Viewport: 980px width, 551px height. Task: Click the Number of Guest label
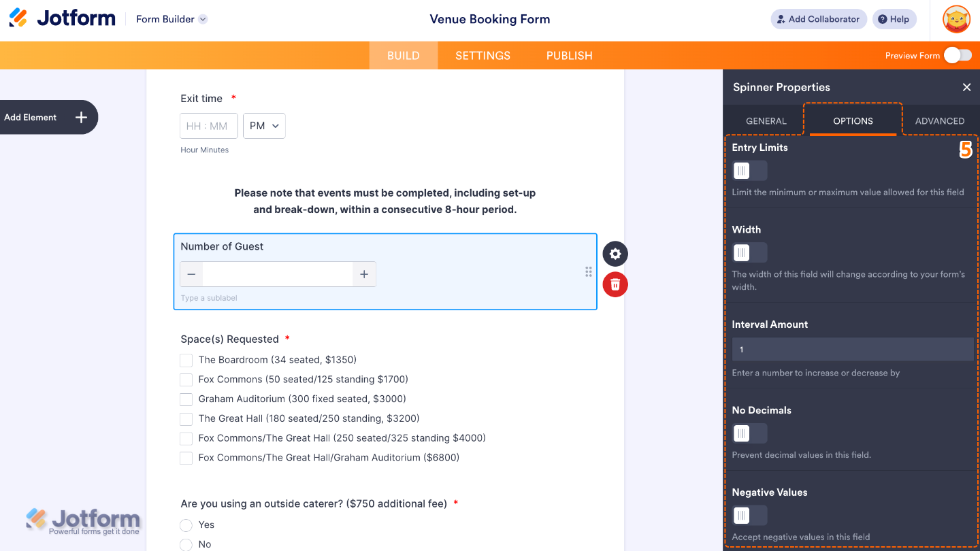[222, 246]
